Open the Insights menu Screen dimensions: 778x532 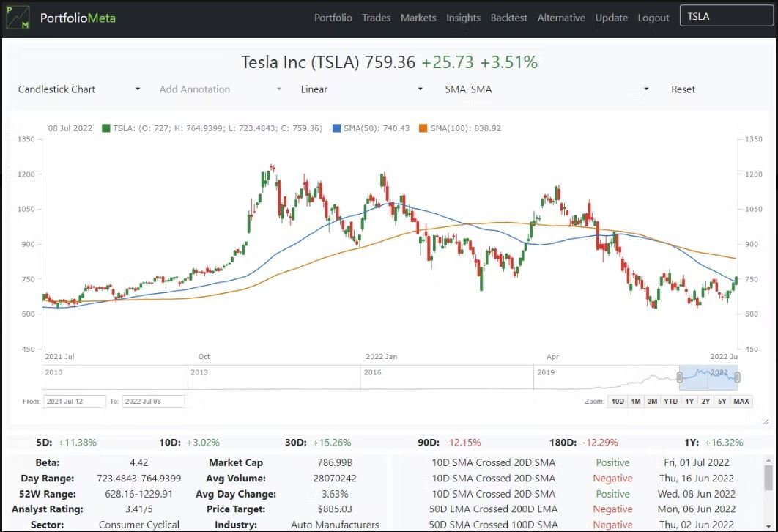pyautogui.click(x=463, y=18)
